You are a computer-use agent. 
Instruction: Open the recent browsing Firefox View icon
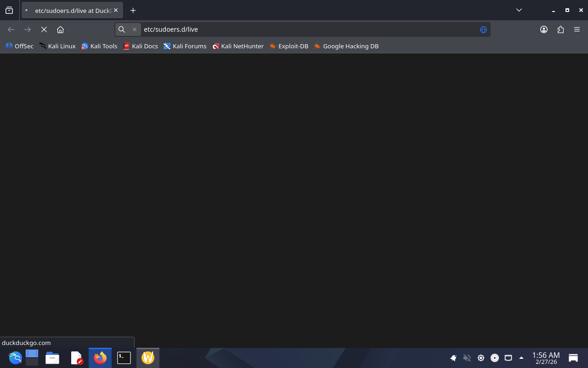click(9, 10)
